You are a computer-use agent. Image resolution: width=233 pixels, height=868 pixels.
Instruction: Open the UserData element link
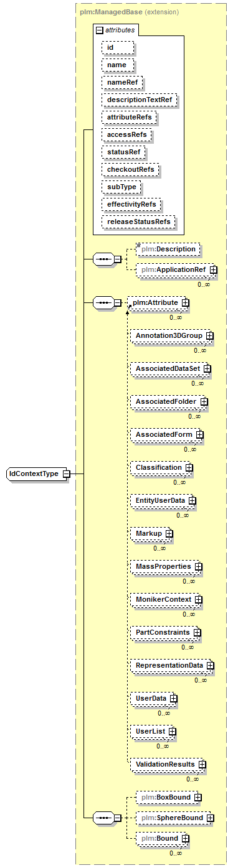[151, 698]
